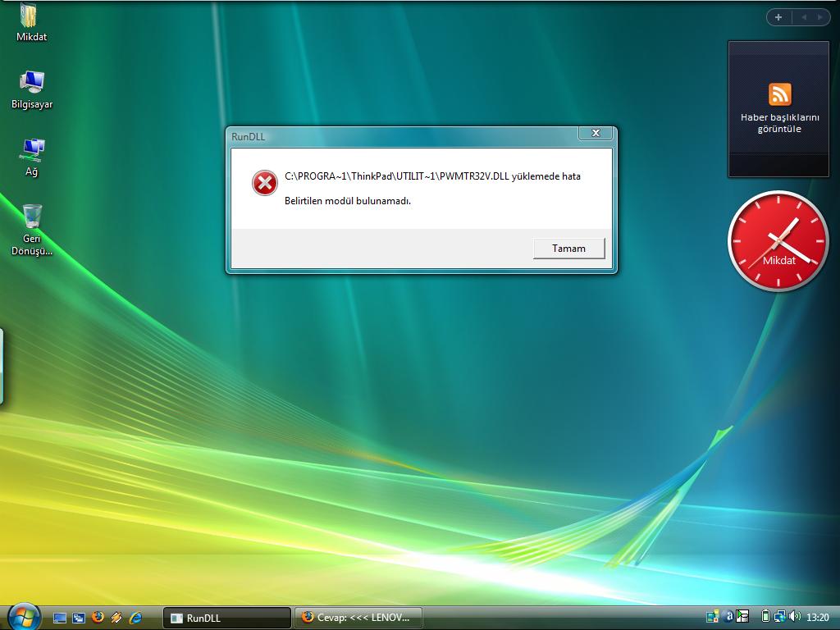The width and height of the screenshot is (840, 630).
Task: Select the Ağ network desktop icon
Action: [32, 157]
